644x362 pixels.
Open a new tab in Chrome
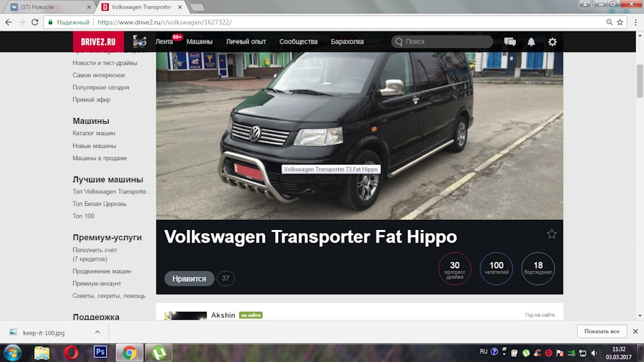[x=197, y=7]
